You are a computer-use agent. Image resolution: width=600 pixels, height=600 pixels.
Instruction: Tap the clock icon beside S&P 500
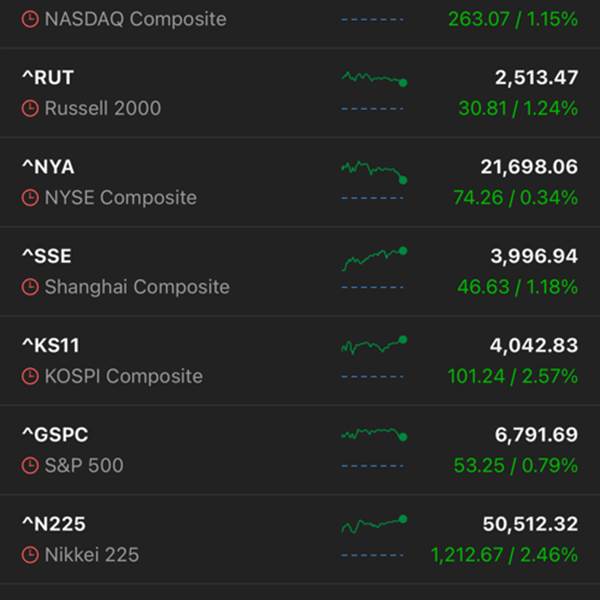click(x=31, y=466)
